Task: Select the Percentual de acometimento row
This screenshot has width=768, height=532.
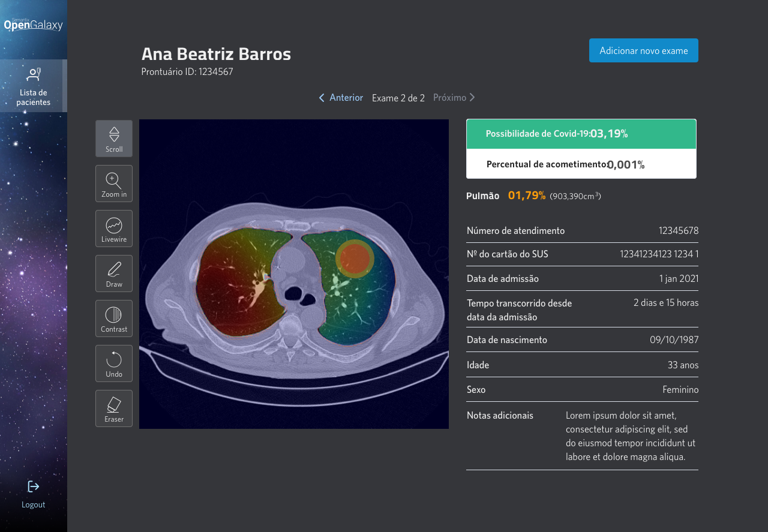Action: coord(581,164)
